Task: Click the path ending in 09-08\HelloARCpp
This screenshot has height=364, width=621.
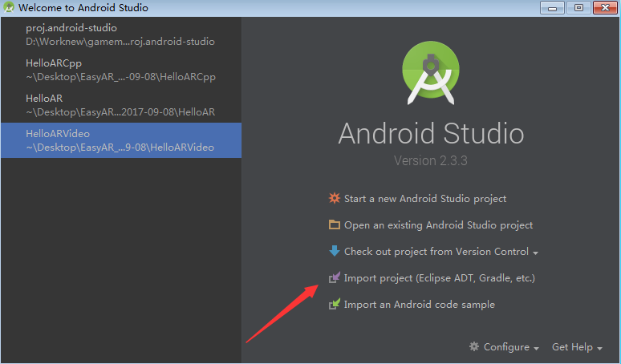Action: pos(121,77)
